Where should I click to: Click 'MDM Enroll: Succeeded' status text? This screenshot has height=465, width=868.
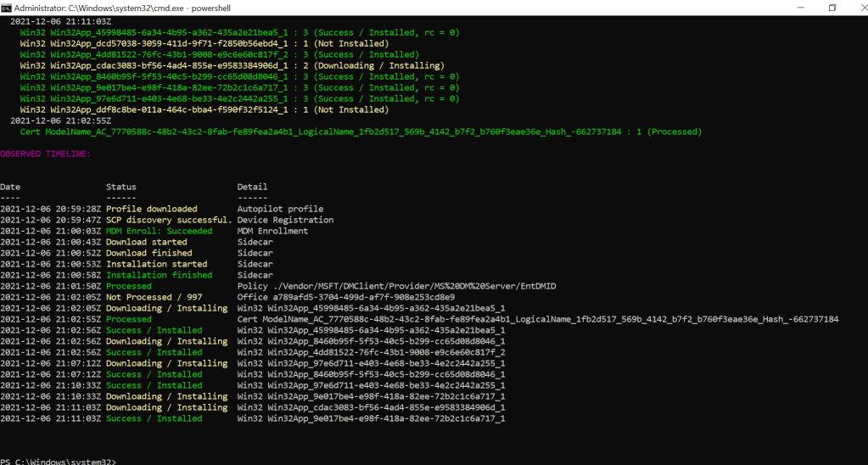[159, 231]
